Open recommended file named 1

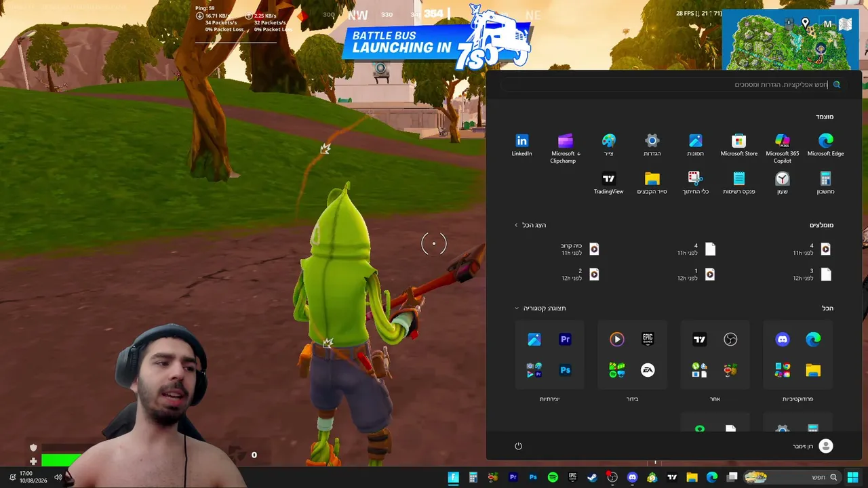coord(695,274)
